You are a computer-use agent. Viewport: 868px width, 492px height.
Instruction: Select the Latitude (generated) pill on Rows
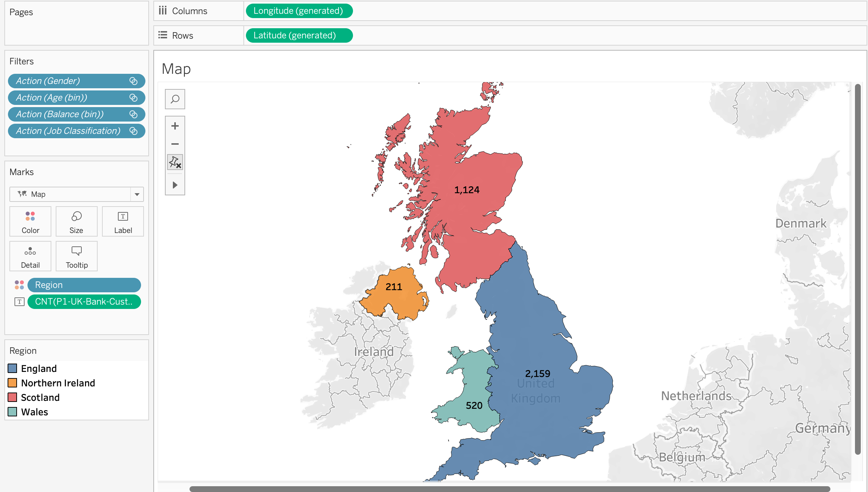[299, 35]
